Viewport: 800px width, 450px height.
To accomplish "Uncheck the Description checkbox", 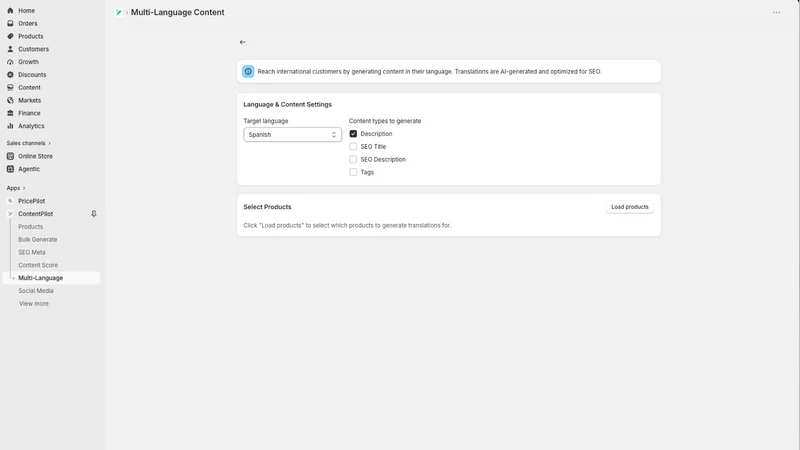I will [353, 134].
